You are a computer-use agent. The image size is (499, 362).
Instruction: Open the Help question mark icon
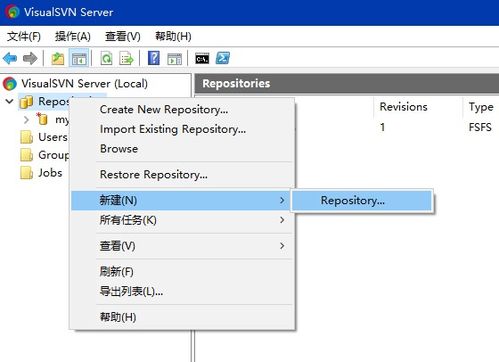point(154,59)
